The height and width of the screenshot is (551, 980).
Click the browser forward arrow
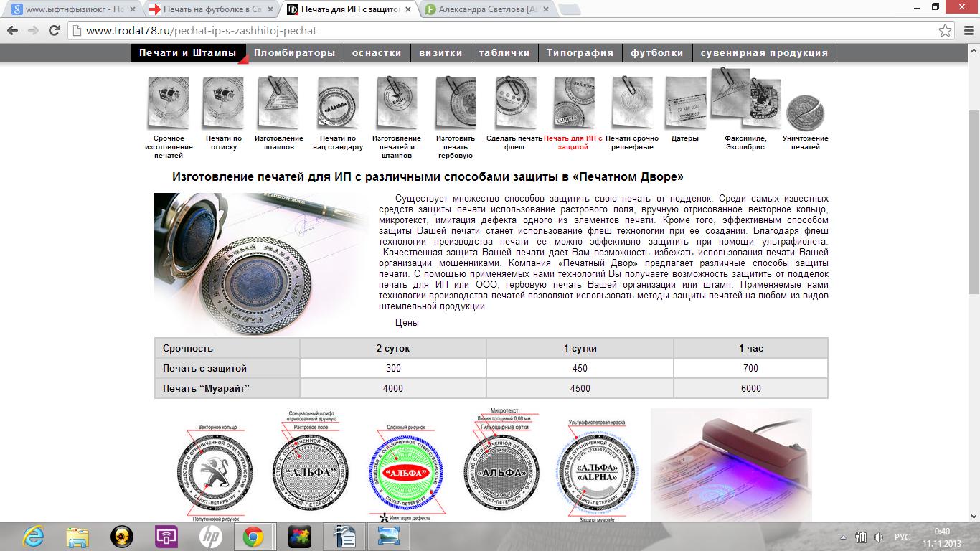click(33, 31)
